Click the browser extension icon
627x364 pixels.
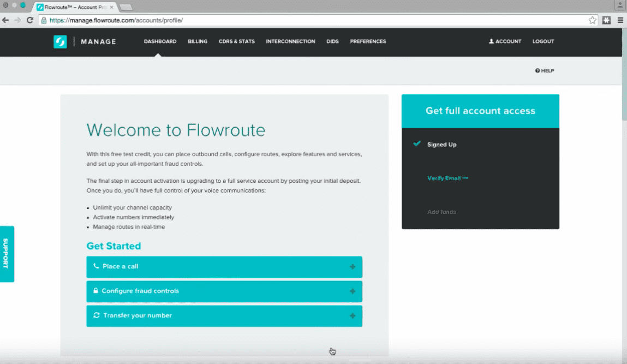(607, 20)
